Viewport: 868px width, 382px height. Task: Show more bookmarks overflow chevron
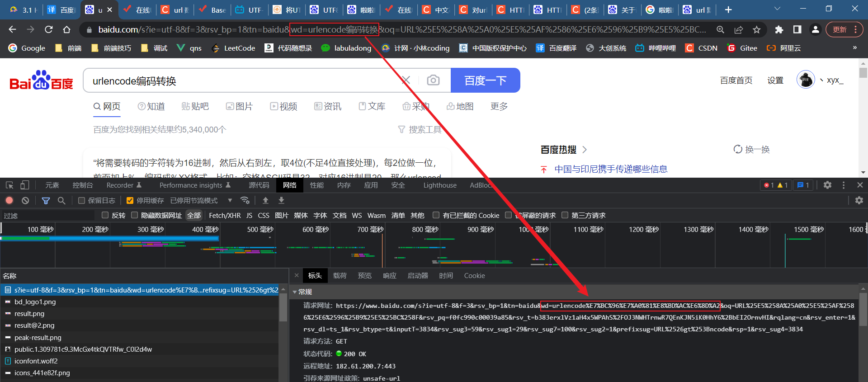pyautogui.click(x=854, y=47)
